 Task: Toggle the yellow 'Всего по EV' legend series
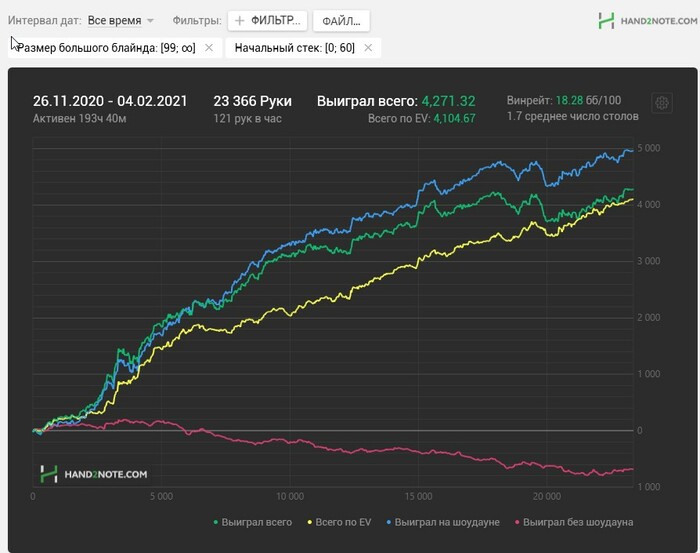pyautogui.click(x=339, y=522)
